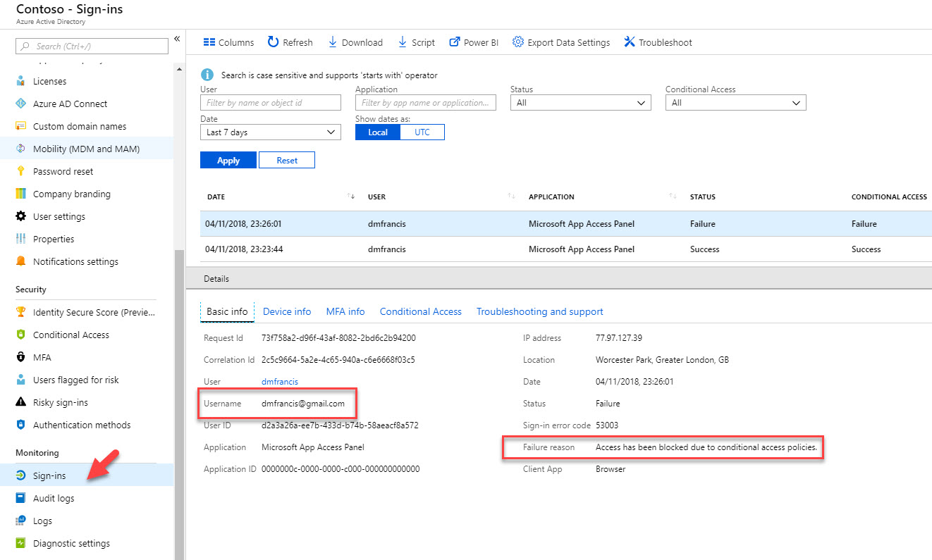Switch to the Conditional Access details tab
The height and width of the screenshot is (560, 932).
point(421,311)
